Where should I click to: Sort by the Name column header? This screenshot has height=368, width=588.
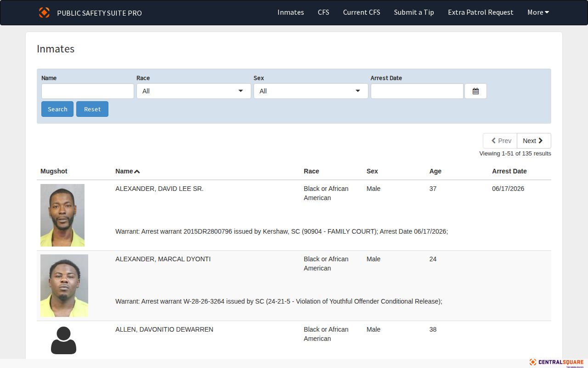point(128,171)
